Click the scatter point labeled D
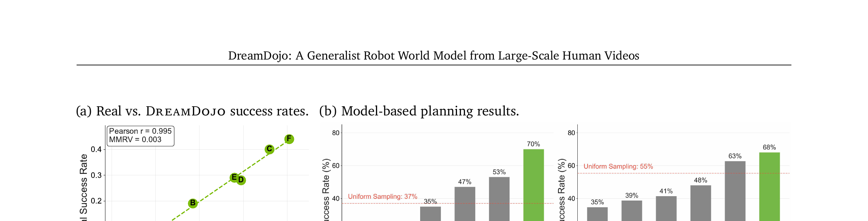This screenshot has width=868, height=221. 241,180
